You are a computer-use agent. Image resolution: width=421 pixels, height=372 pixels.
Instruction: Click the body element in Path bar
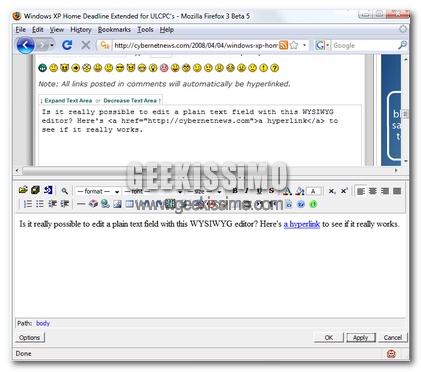coord(43,323)
